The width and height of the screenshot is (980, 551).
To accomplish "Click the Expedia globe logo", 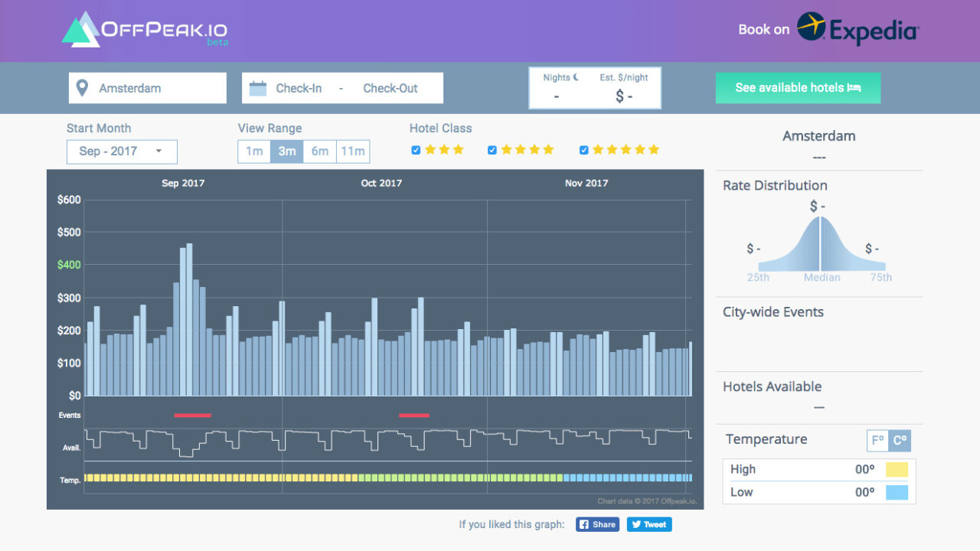I will (x=811, y=27).
